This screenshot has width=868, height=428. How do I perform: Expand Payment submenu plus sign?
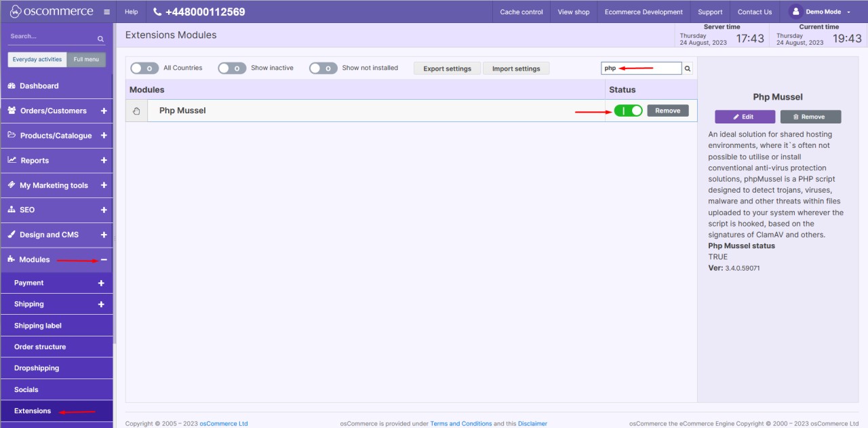[101, 283]
